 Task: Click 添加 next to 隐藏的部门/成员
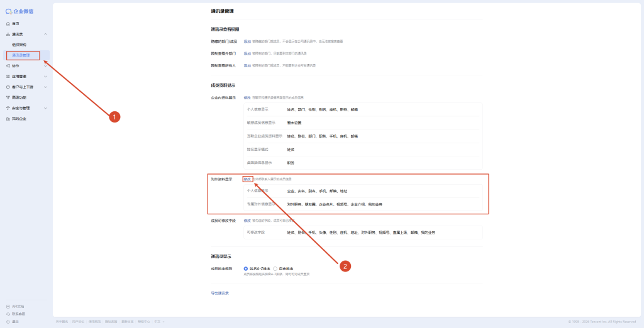(247, 41)
